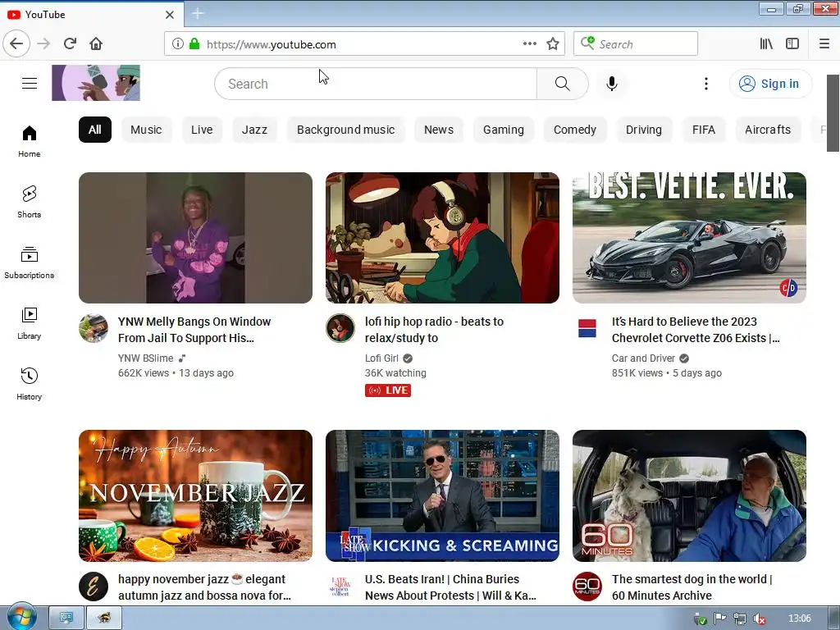Screen dimensions: 840x630
Task: Start voice search with microphone icon
Action: 612,84
